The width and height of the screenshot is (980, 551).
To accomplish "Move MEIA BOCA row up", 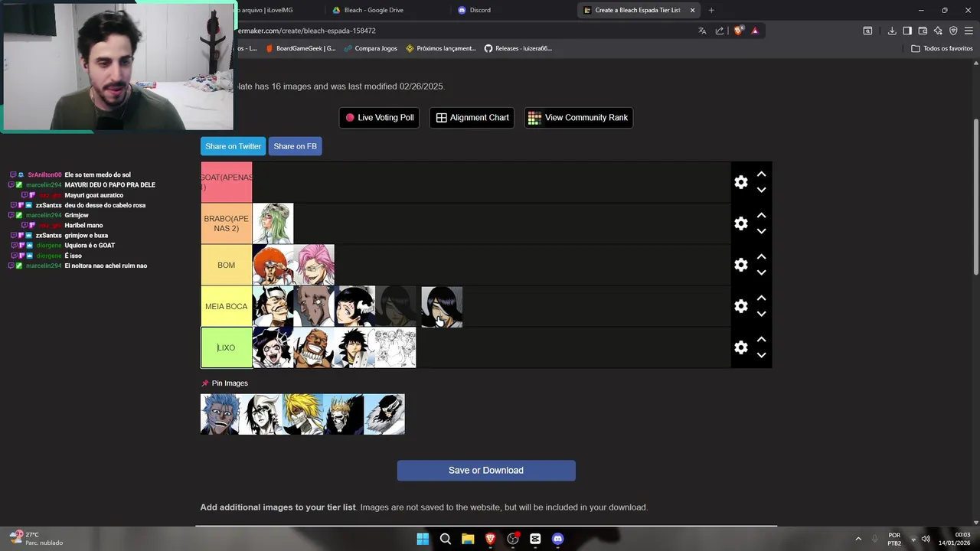I will coord(761,298).
